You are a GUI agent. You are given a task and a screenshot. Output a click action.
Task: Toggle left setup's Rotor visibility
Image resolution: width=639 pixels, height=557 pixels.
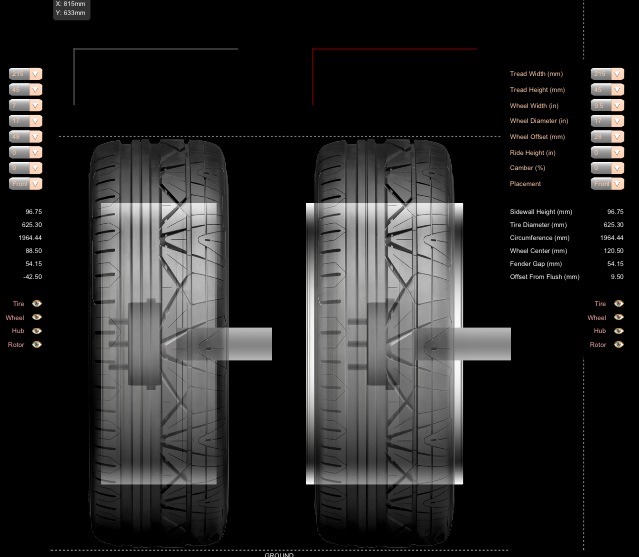click(x=37, y=345)
